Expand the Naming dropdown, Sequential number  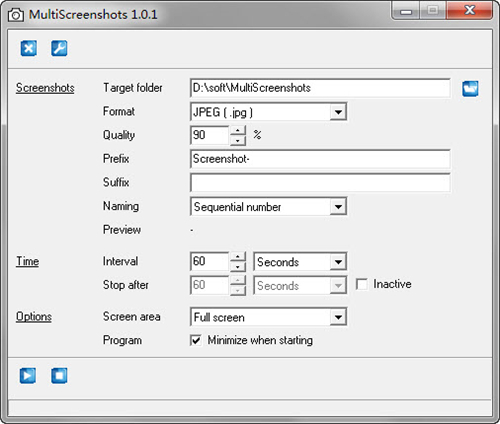tap(269, 207)
